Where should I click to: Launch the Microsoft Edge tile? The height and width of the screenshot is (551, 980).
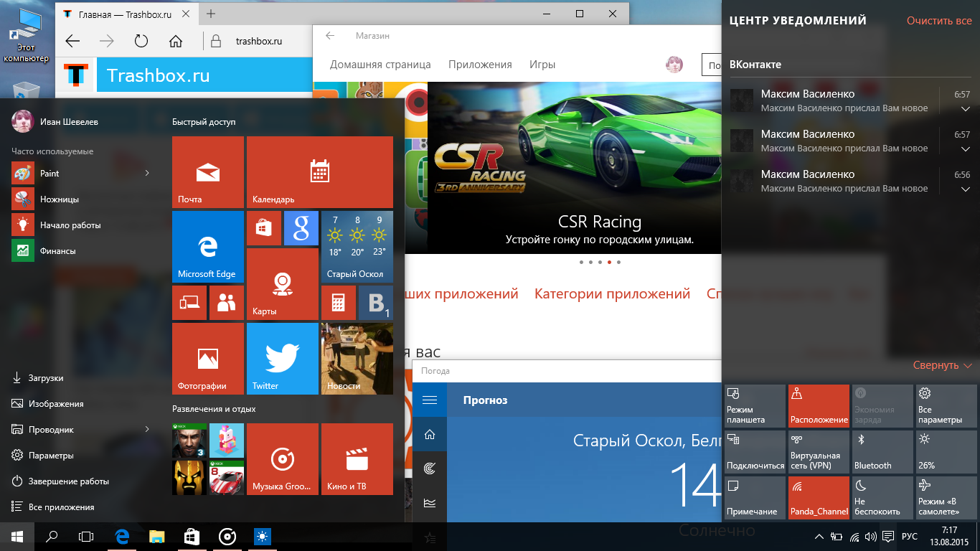[208, 247]
